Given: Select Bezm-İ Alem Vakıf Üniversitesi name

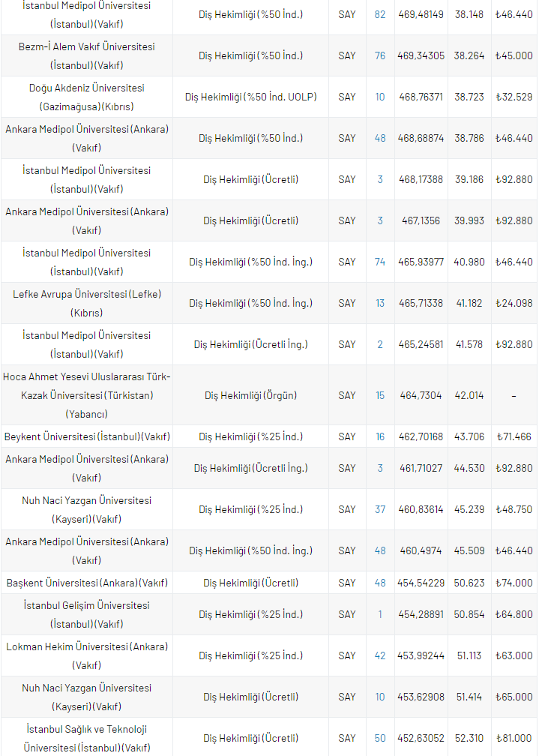Looking at the screenshot, I should (87, 55).
